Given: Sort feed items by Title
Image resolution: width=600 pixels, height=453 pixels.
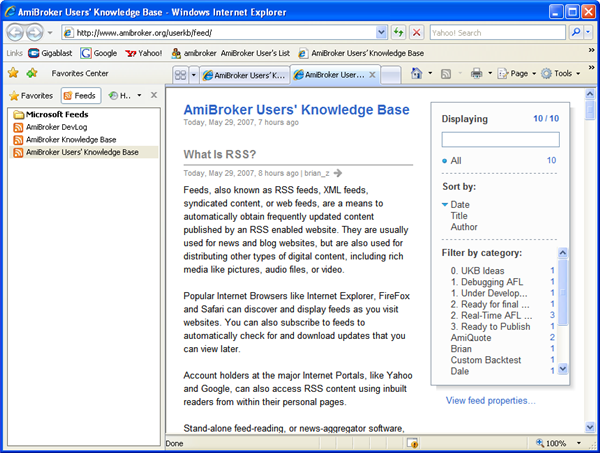Looking at the screenshot, I should point(459,215).
